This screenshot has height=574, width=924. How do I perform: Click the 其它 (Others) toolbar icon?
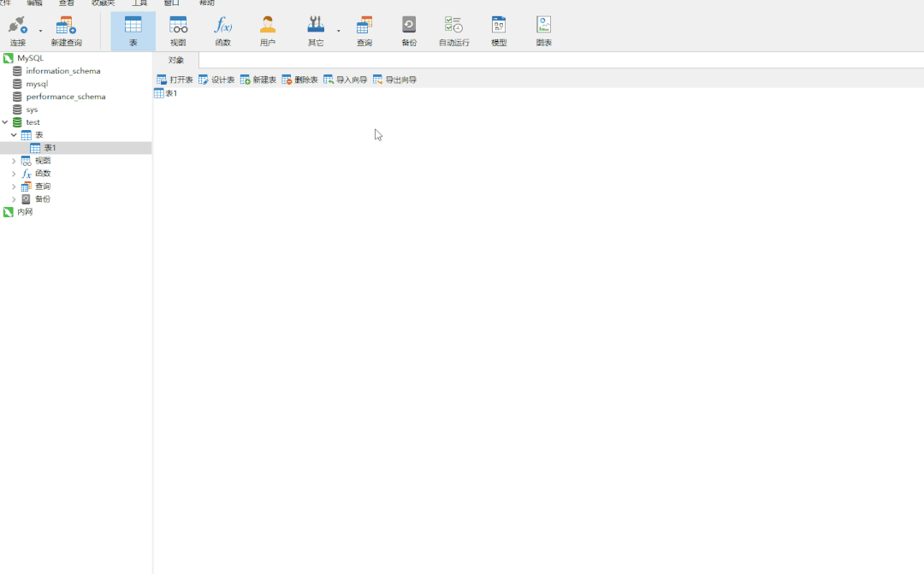pos(316,31)
